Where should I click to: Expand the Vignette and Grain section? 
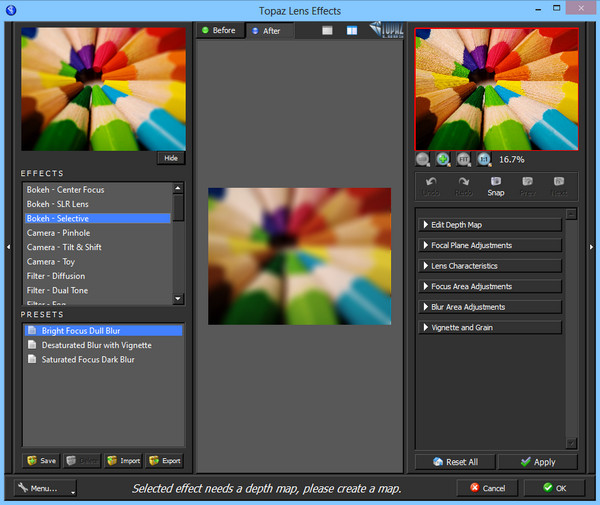click(x=490, y=327)
